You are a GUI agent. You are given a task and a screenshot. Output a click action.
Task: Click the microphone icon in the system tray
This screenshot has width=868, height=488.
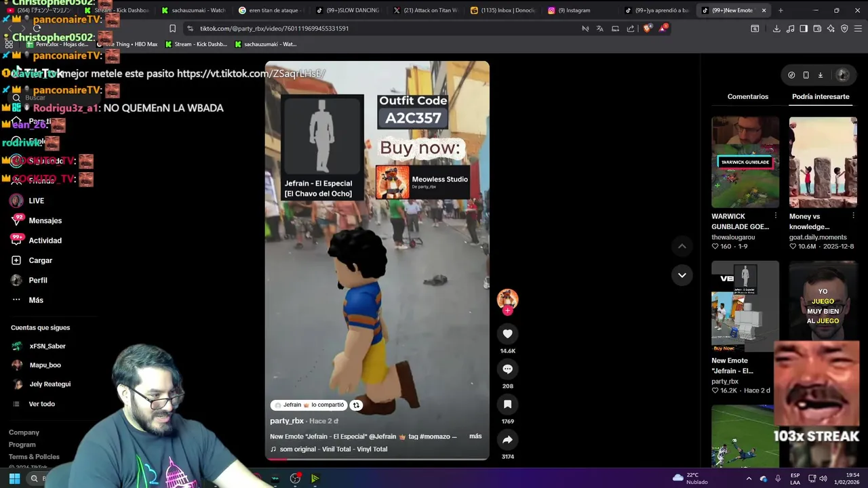pyautogui.click(x=778, y=479)
